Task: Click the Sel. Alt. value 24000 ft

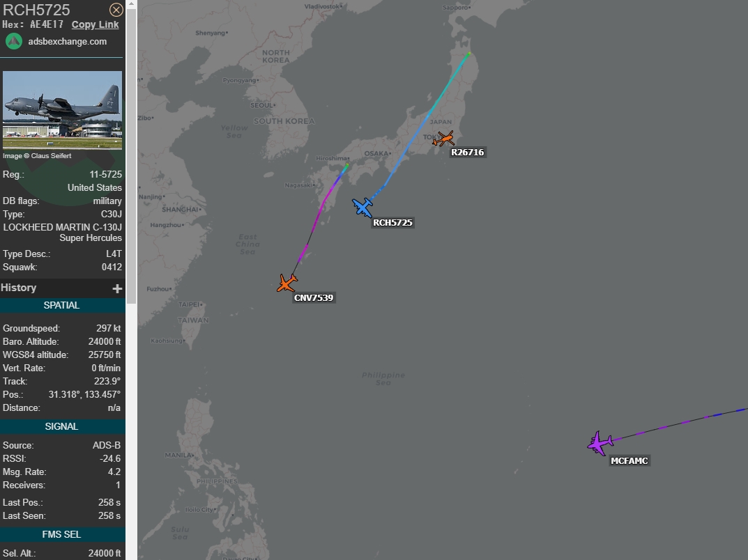Action: (x=105, y=554)
